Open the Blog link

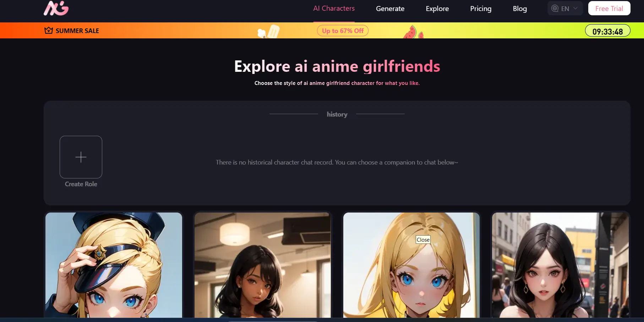pos(520,9)
